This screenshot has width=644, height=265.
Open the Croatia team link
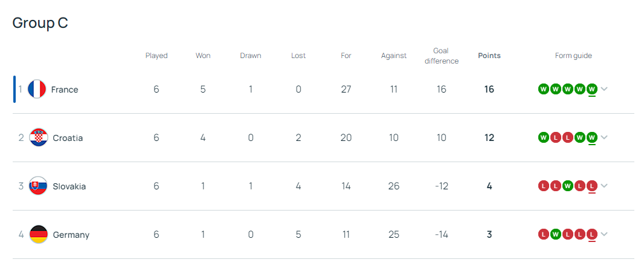pos(68,138)
